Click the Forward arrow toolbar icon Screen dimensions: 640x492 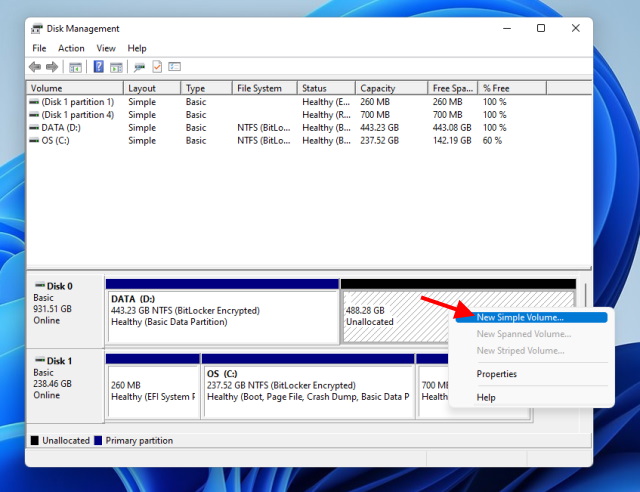tap(52, 67)
